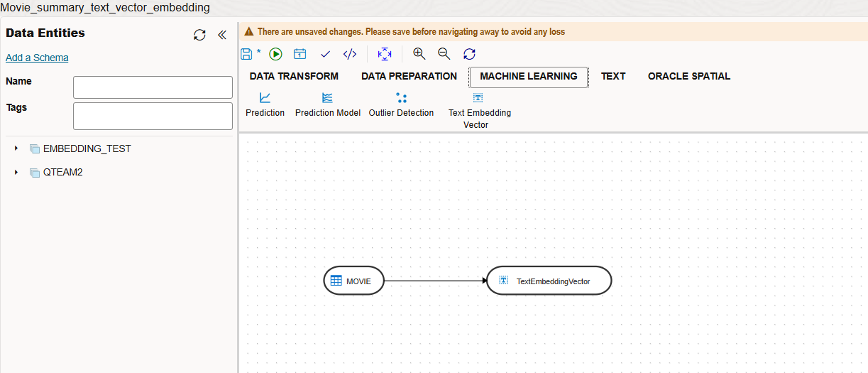Zoom out of the canvas
Screen dimensions: 868x373
pyautogui.click(x=444, y=54)
